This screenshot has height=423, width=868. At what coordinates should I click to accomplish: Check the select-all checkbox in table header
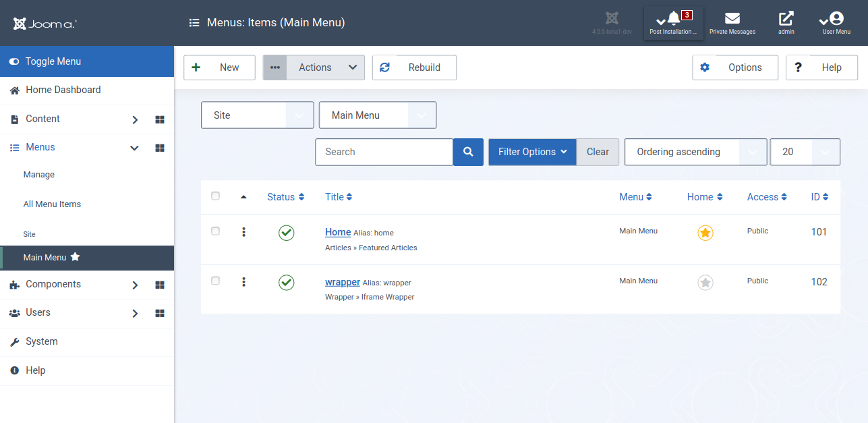[x=215, y=196]
